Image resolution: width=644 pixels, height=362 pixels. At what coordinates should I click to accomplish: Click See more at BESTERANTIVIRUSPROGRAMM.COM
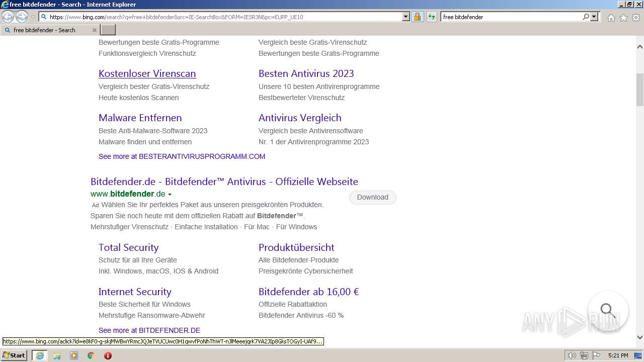click(182, 156)
